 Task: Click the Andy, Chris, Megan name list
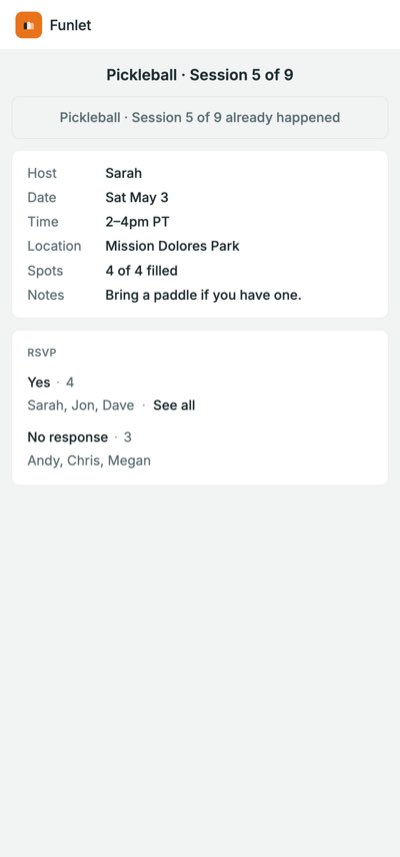click(x=89, y=461)
